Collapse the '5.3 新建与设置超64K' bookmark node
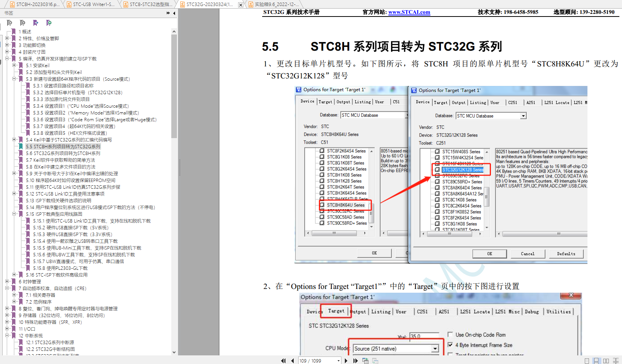 [x=14, y=79]
